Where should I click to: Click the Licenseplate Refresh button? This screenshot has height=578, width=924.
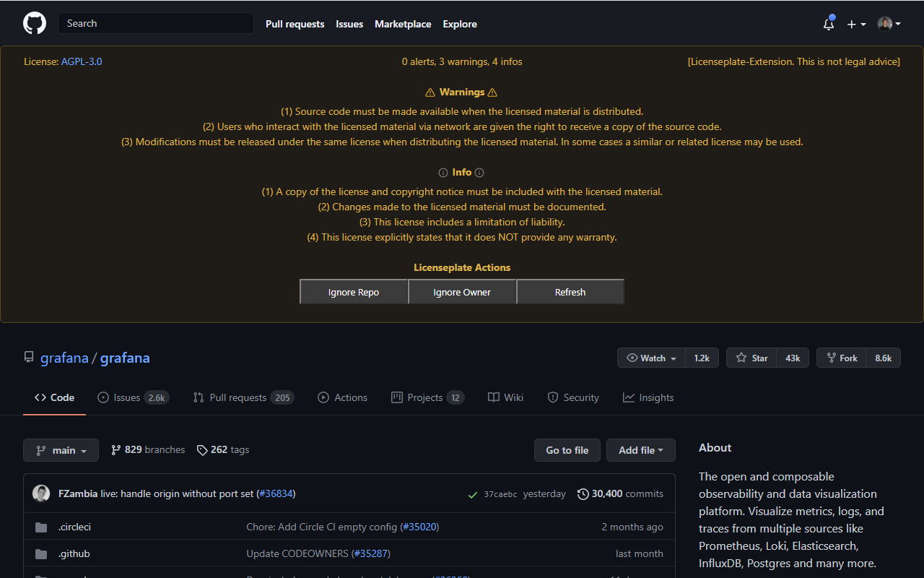click(x=570, y=292)
